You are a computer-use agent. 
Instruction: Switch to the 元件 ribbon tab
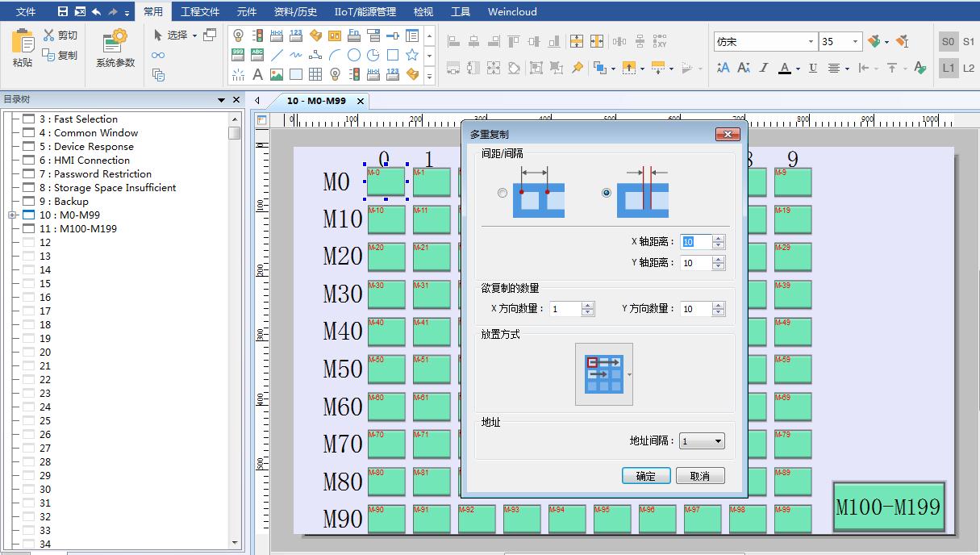coord(247,12)
